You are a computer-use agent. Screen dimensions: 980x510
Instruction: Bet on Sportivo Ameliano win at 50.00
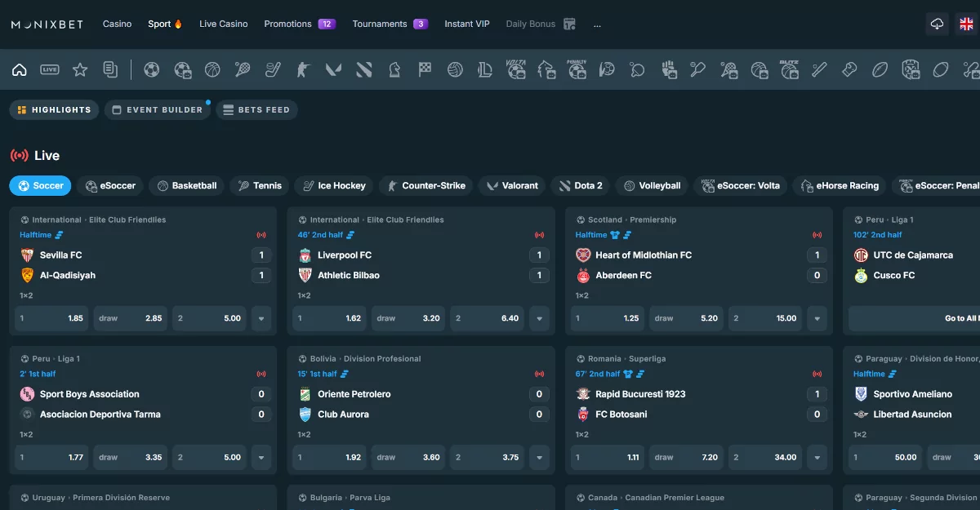[x=885, y=457]
